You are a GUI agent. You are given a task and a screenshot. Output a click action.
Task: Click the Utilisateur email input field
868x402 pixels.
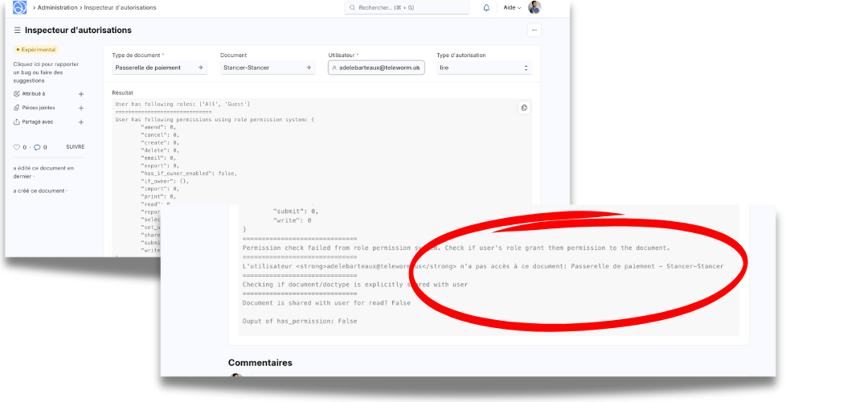(379, 68)
